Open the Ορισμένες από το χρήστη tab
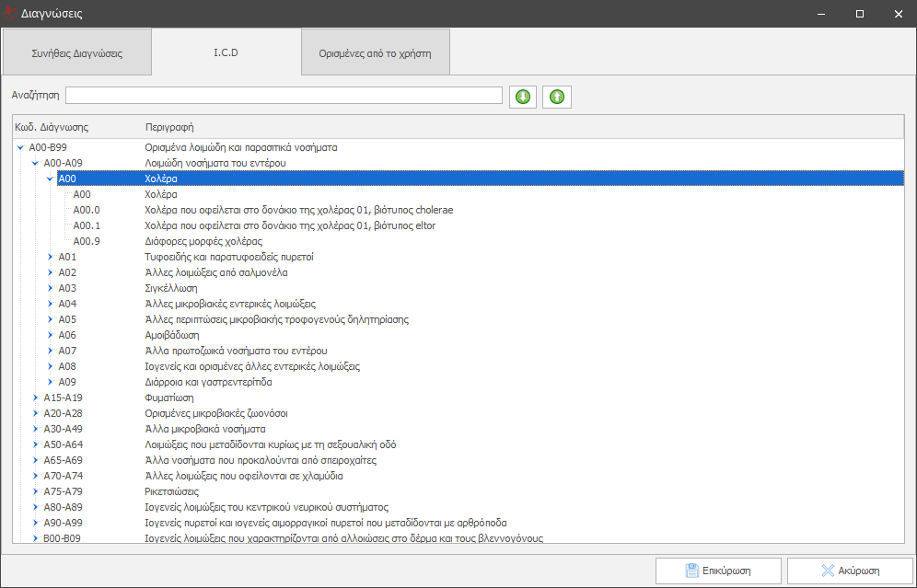 [375, 53]
